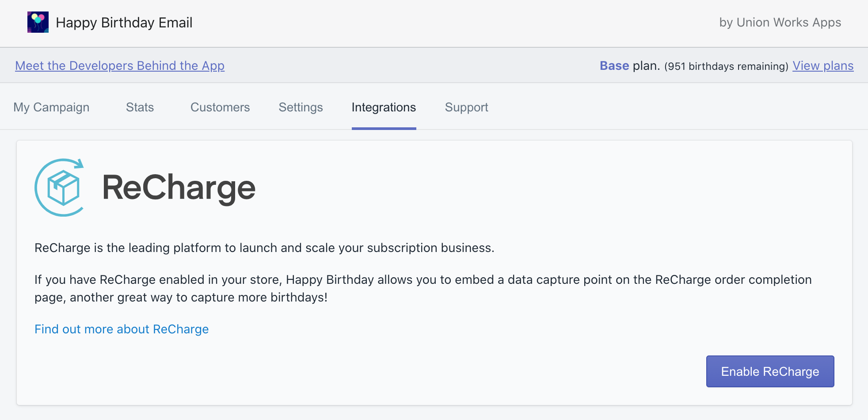
Task: Open Meet the Developers Behind the App link
Action: click(120, 66)
